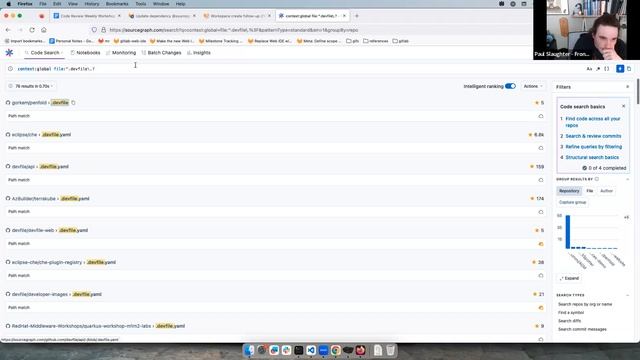Open Code Search nav dropdown
This screenshot has width=640, height=360.
pyautogui.click(x=44, y=53)
